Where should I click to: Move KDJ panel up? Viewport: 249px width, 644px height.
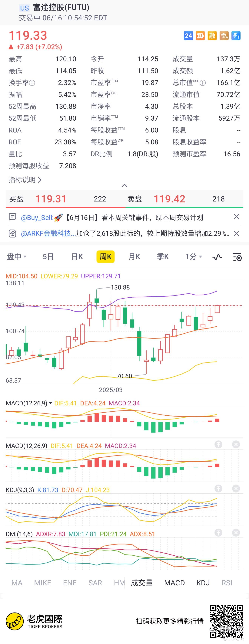[218, 488]
